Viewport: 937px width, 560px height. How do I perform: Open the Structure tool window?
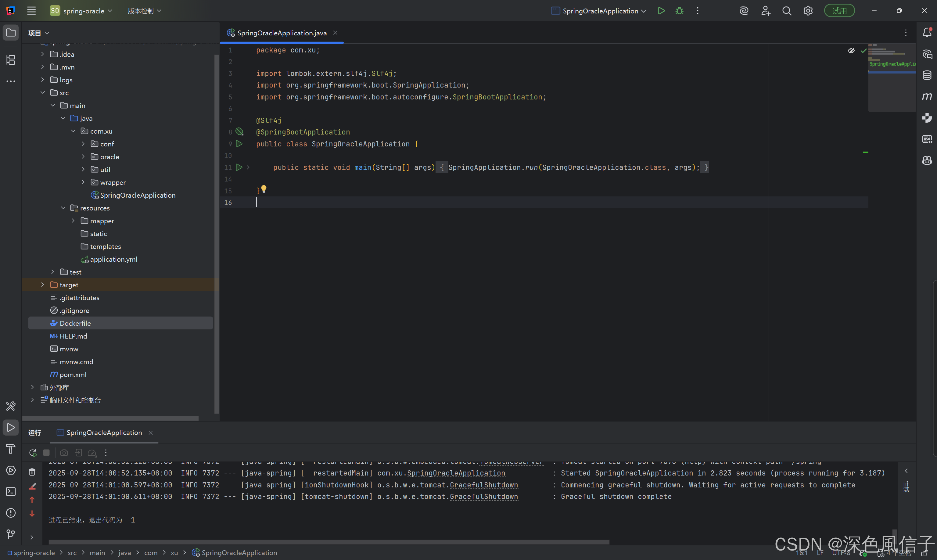point(11,59)
